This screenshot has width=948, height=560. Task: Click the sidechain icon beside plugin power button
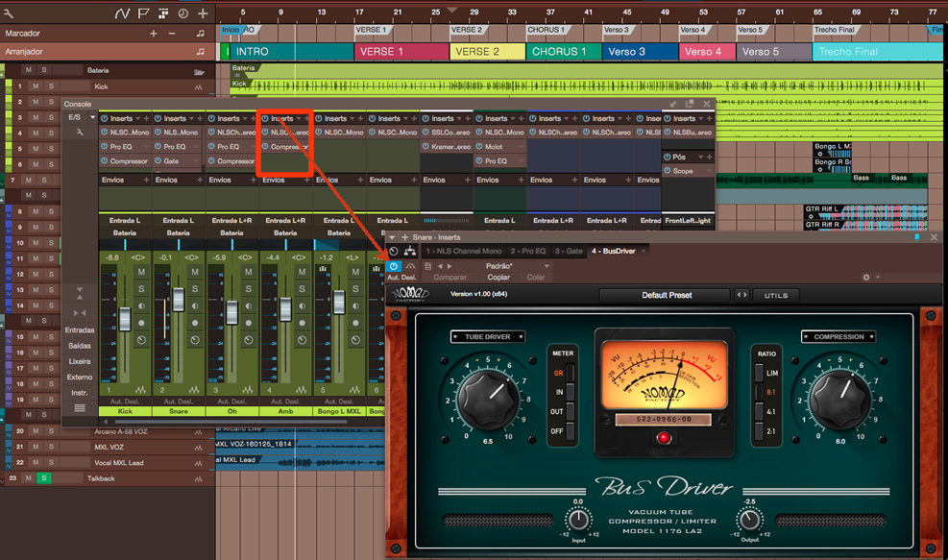pyautogui.click(x=410, y=266)
